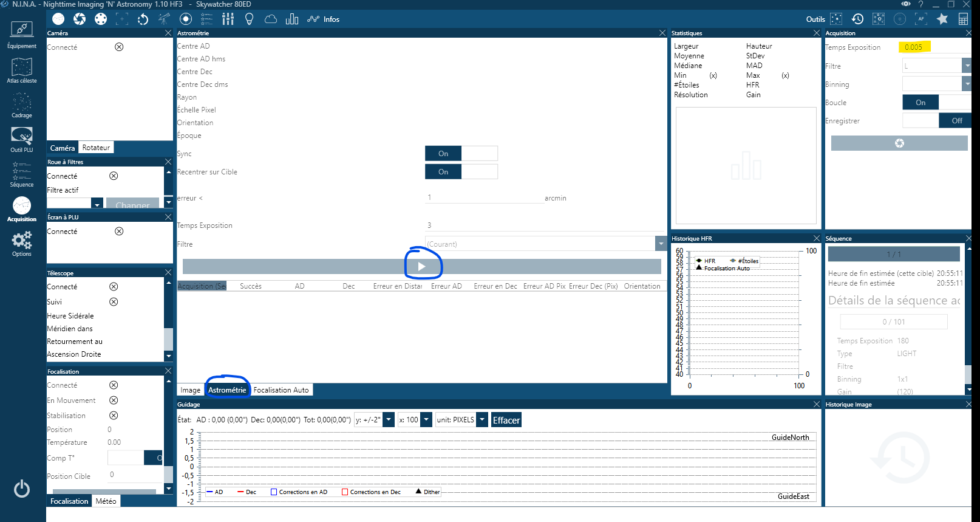
Task: Switch to the Focalisation Auto tab
Action: pos(281,390)
